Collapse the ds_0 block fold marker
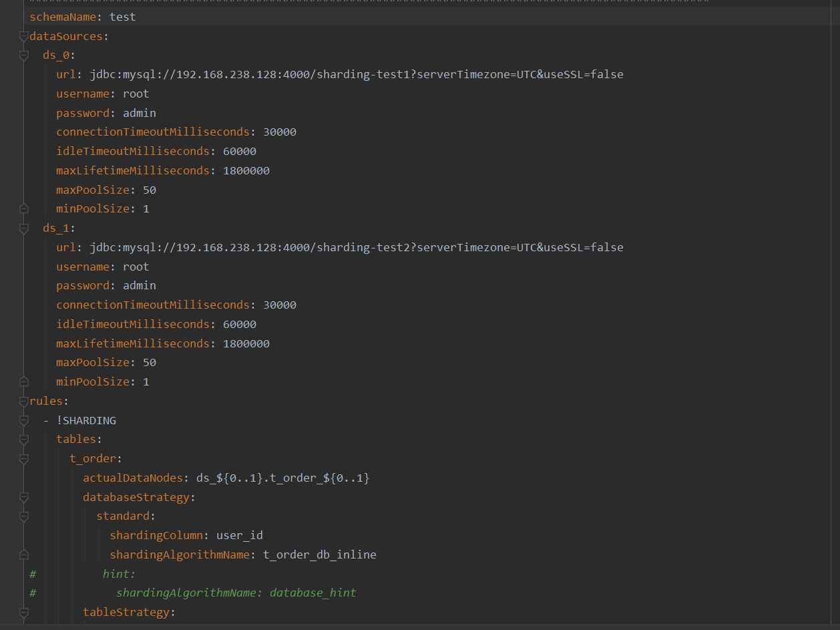This screenshot has height=630, width=840. (x=24, y=55)
